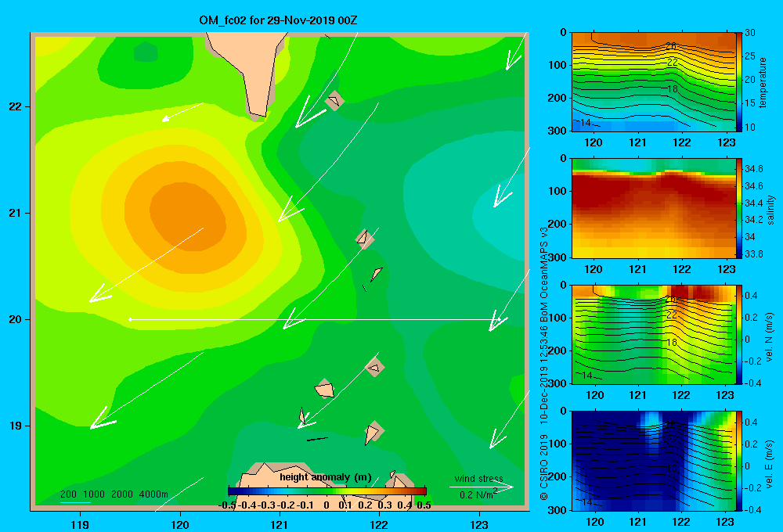Click the 14 isotherm label in temperature panel
Viewport: 783px width, 532px height.
[x=585, y=122]
